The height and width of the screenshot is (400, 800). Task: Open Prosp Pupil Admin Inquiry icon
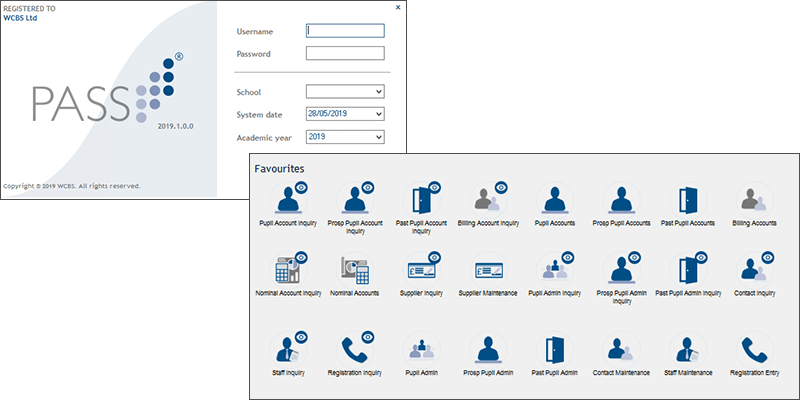click(621, 270)
